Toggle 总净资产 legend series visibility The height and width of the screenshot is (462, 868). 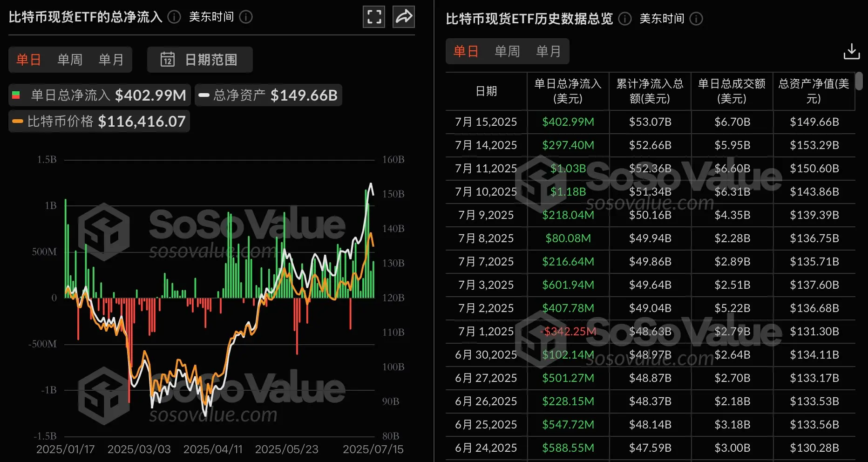pos(268,95)
